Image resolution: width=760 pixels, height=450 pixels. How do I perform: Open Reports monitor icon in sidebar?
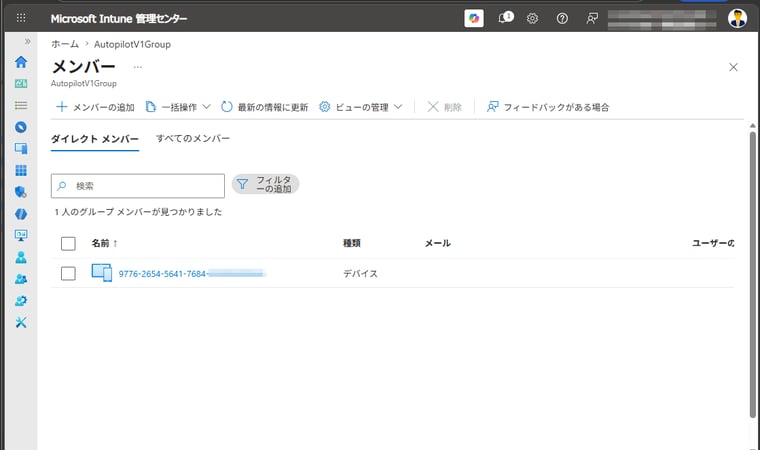click(x=21, y=236)
